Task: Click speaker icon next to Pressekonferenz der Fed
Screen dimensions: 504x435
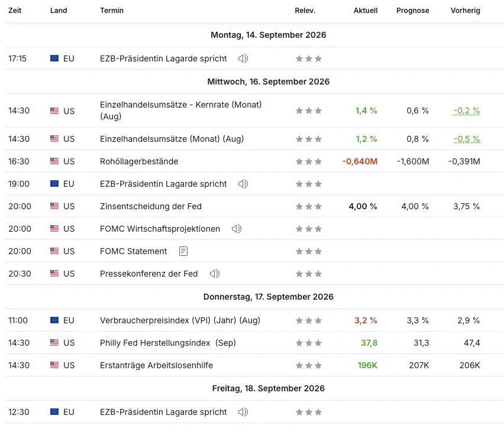Action: coord(215,274)
